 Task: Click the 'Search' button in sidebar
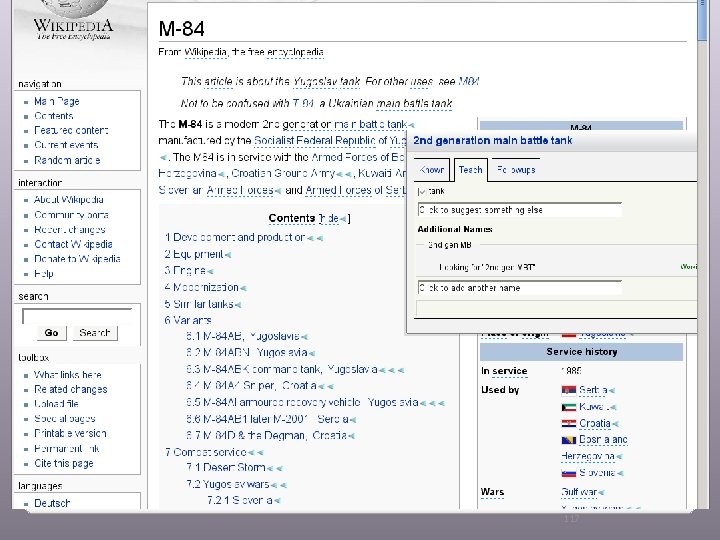click(95, 333)
